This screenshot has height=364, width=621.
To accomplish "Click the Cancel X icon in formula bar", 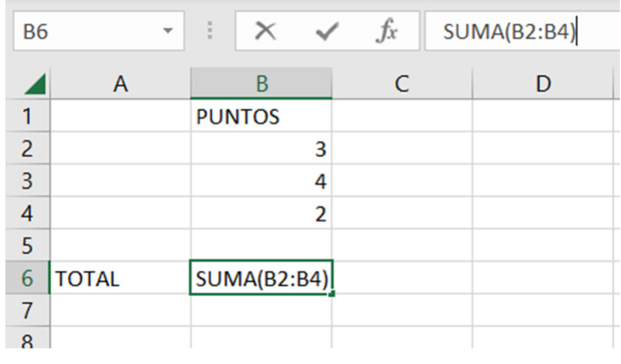I will 265,32.
